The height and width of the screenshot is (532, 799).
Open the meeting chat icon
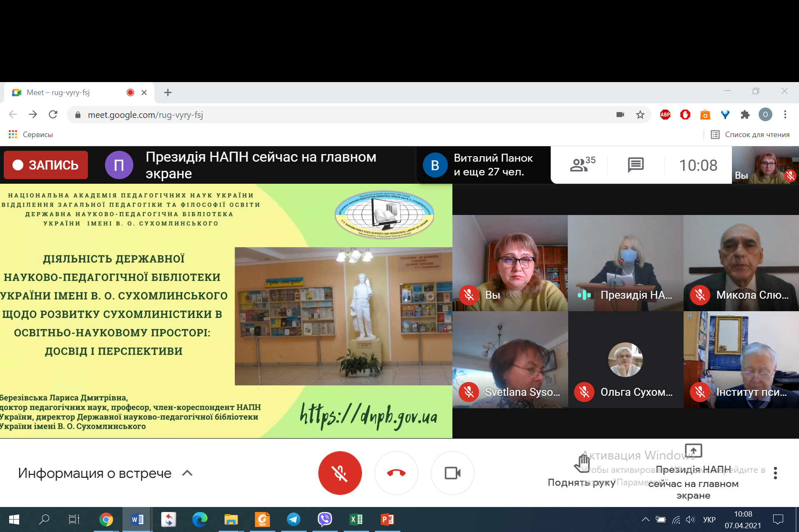pyautogui.click(x=636, y=165)
